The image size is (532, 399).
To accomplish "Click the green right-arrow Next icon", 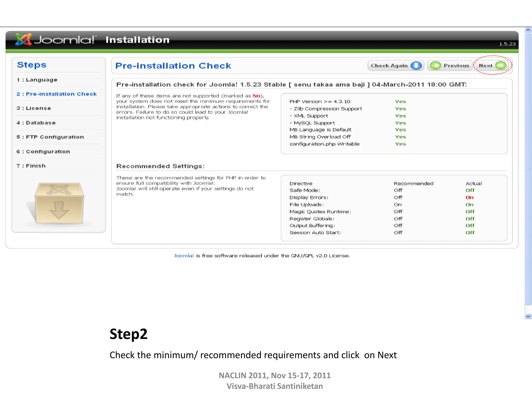I will coord(501,65).
